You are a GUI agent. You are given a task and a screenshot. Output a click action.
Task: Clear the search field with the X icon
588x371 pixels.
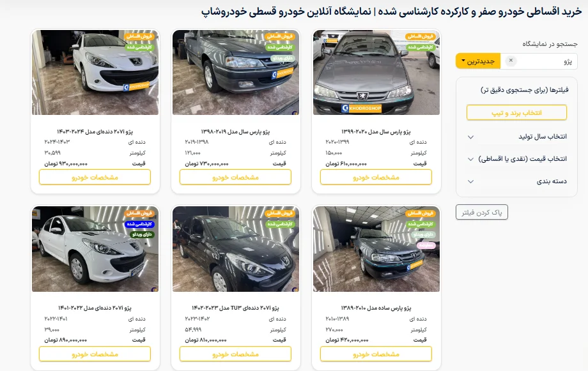(x=511, y=61)
